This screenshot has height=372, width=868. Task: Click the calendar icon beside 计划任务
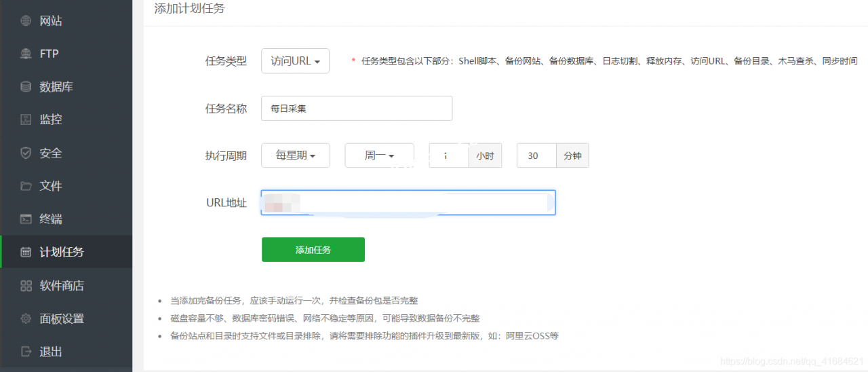point(26,252)
